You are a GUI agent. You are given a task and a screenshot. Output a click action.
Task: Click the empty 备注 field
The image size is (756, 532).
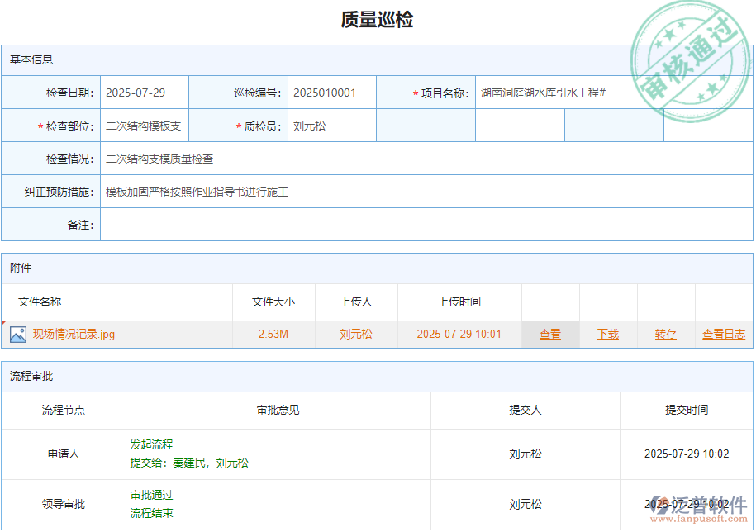pyautogui.click(x=330, y=224)
